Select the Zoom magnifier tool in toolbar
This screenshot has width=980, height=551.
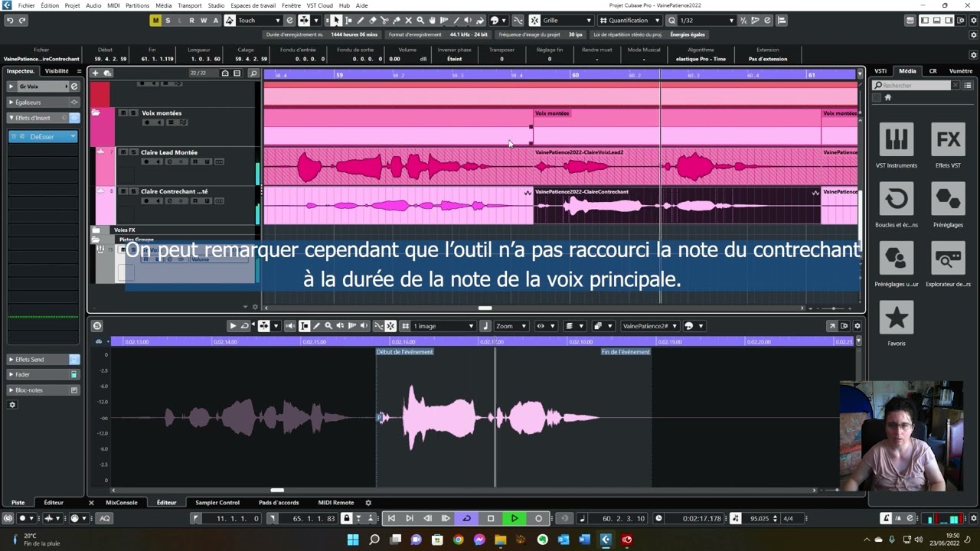420,21
